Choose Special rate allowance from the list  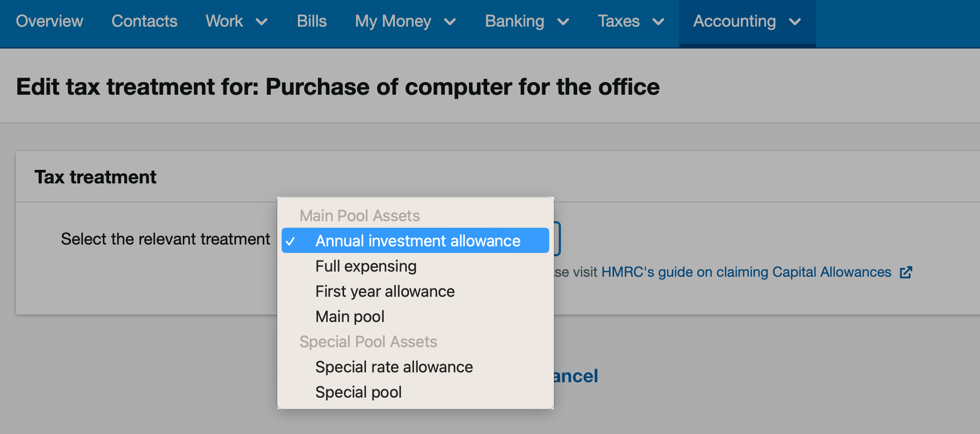coord(394,367)
